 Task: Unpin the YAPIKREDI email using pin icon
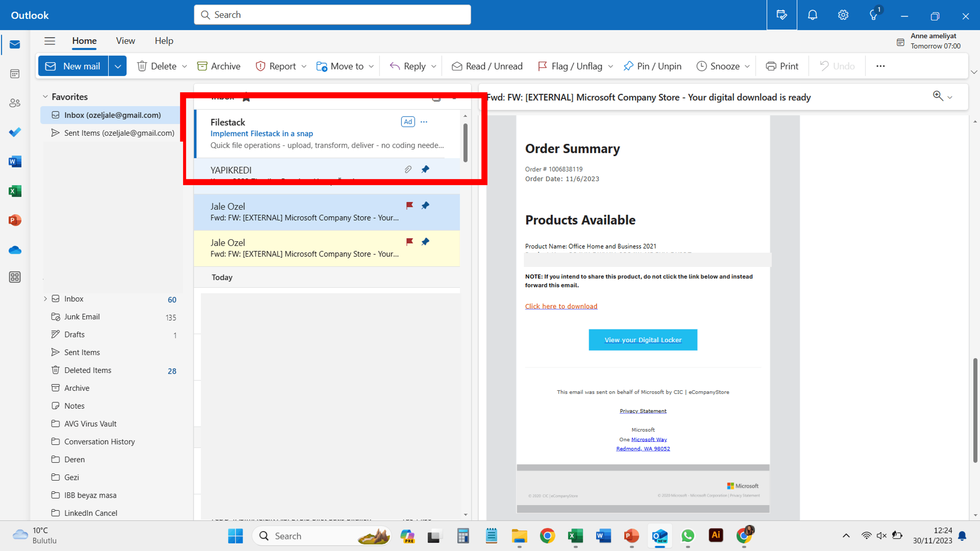tap(425, 169)
